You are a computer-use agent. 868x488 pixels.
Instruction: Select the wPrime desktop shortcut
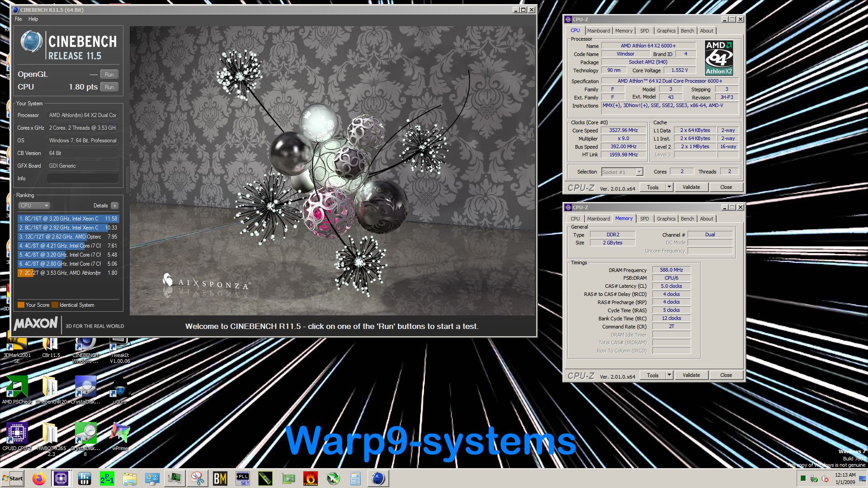(x=120, y=436)
